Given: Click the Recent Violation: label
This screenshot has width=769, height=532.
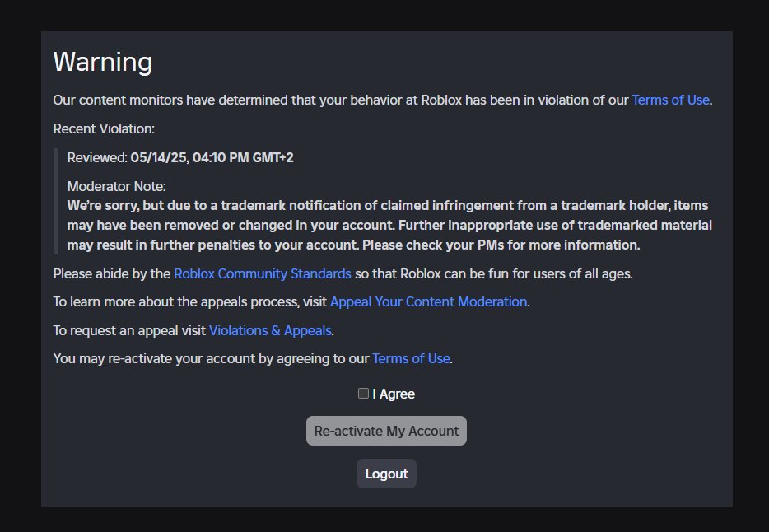Looking at the screenshot, I should (x=104, y=129).
